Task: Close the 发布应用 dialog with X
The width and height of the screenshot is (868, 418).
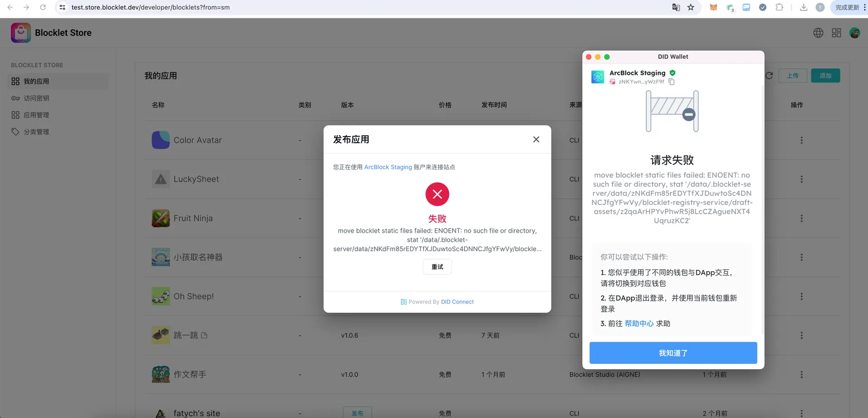Action: coord(536,139)
